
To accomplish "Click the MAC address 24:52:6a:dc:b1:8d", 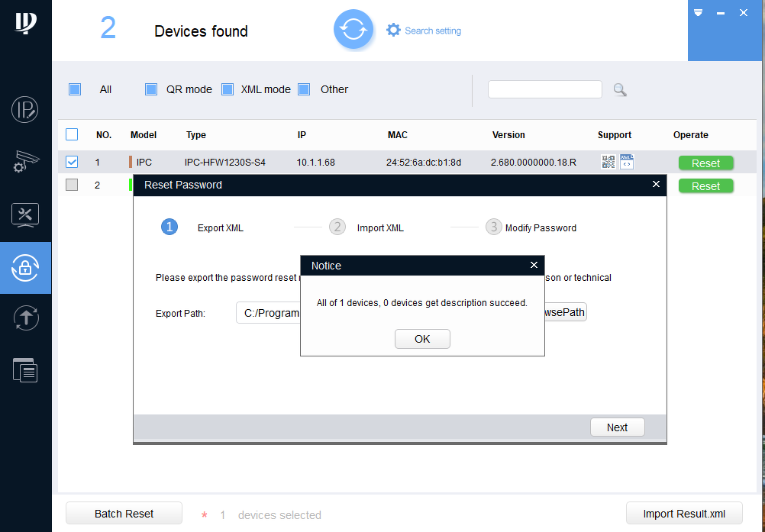I will pos(424,163).
